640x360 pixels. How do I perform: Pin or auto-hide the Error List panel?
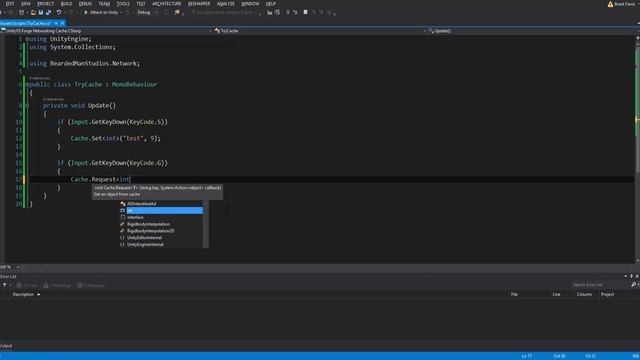[631, 276]
